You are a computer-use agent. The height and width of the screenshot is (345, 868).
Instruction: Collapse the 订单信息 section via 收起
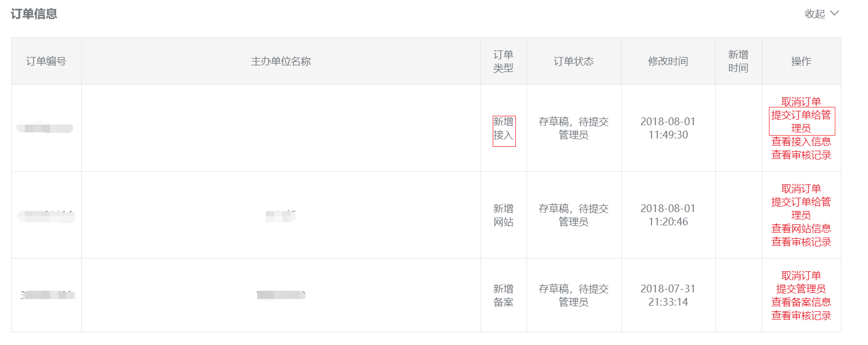pyautogui.click(x=821, y=14)
